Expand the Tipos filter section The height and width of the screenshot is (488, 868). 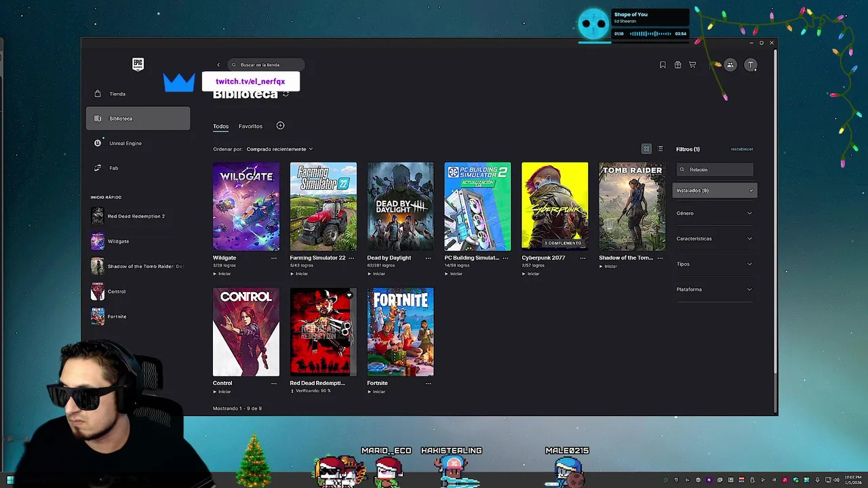pyautogui.click(x=715, y=264)
